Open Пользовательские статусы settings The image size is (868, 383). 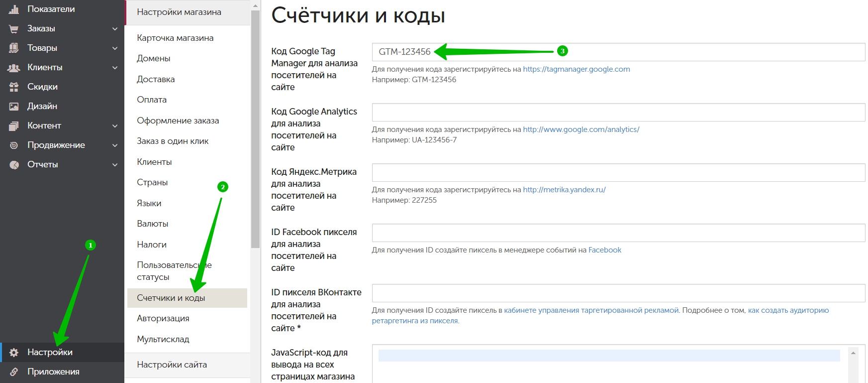pos(174,271)
